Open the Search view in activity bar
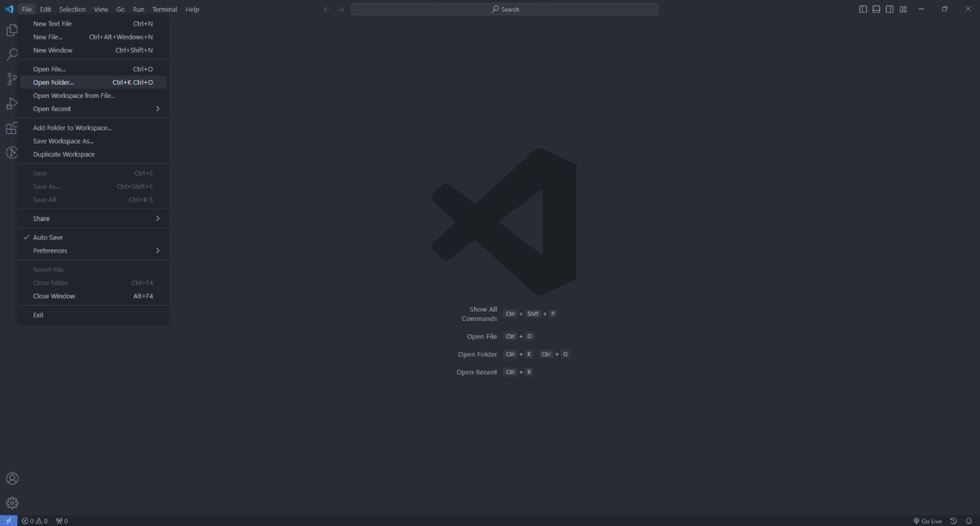The width and height of the screenshot is (980, 526). tap(12, 55)
